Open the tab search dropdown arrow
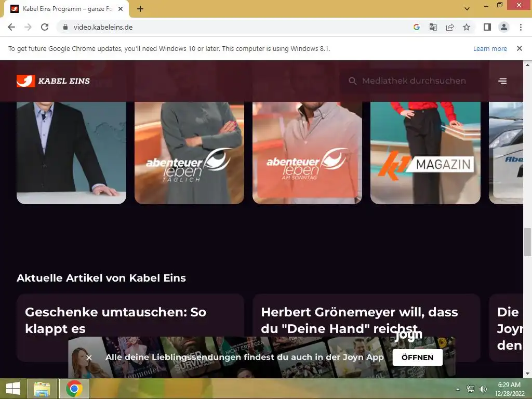The width and height of the screenshot is (532, 399). coord(467,9)
